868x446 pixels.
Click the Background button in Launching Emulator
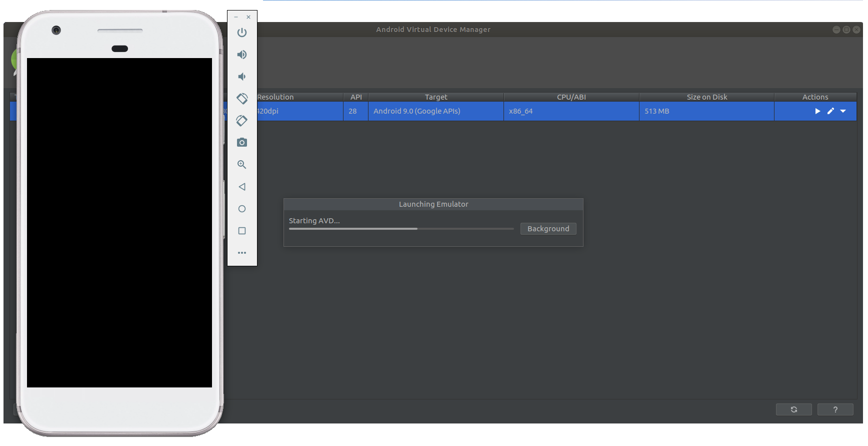548,229
